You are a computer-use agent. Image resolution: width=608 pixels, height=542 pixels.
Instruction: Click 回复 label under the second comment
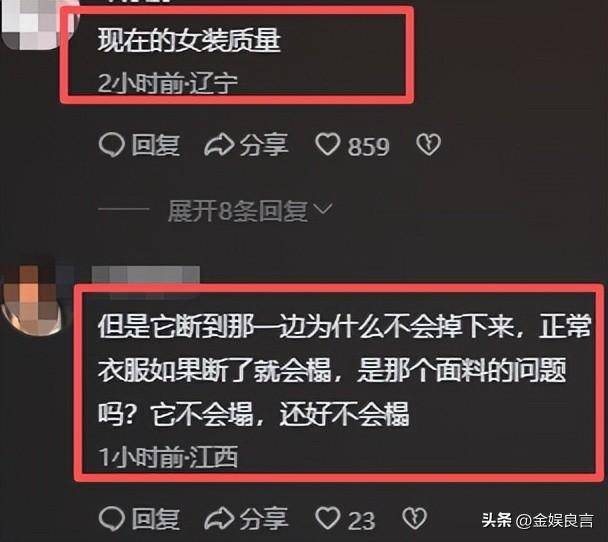click(x=155, y=519)
